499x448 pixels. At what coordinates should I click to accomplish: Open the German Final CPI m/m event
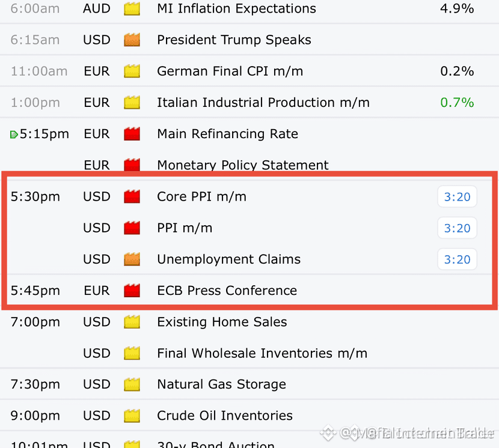[x=230, y=71]
